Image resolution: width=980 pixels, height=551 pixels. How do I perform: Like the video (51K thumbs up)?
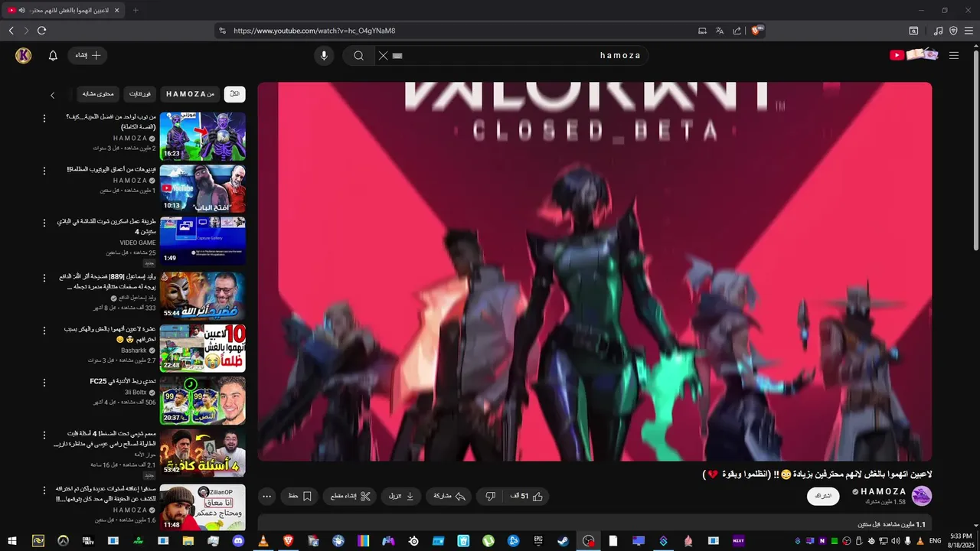coord(527,496)
